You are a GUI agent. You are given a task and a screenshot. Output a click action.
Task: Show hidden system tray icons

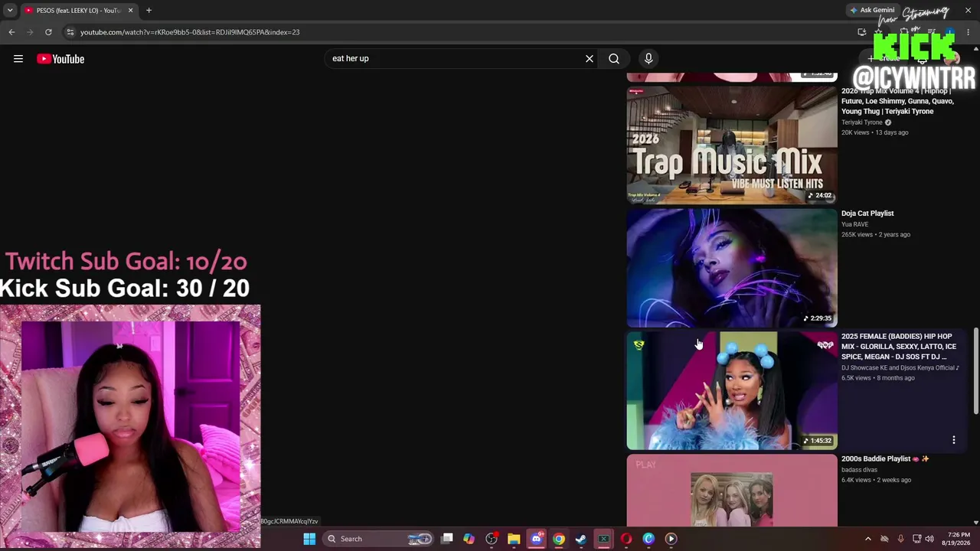click(x=868, y=539)
